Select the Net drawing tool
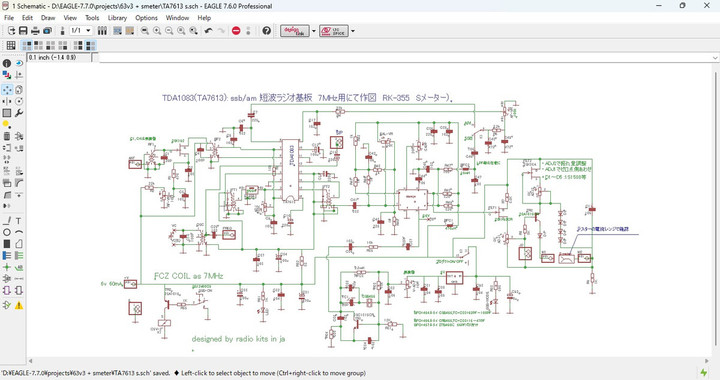Screen dimensions: 720x380 (x=19, y=256)
